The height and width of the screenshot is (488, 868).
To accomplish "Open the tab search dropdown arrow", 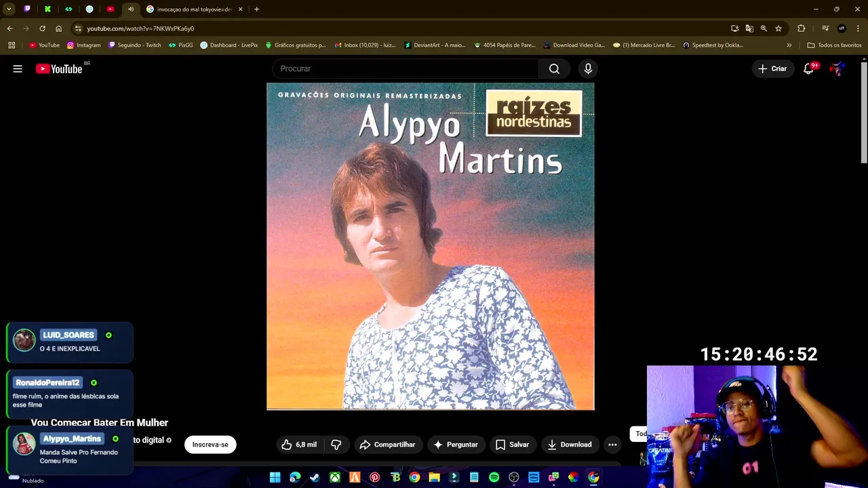I will (9, 9).
